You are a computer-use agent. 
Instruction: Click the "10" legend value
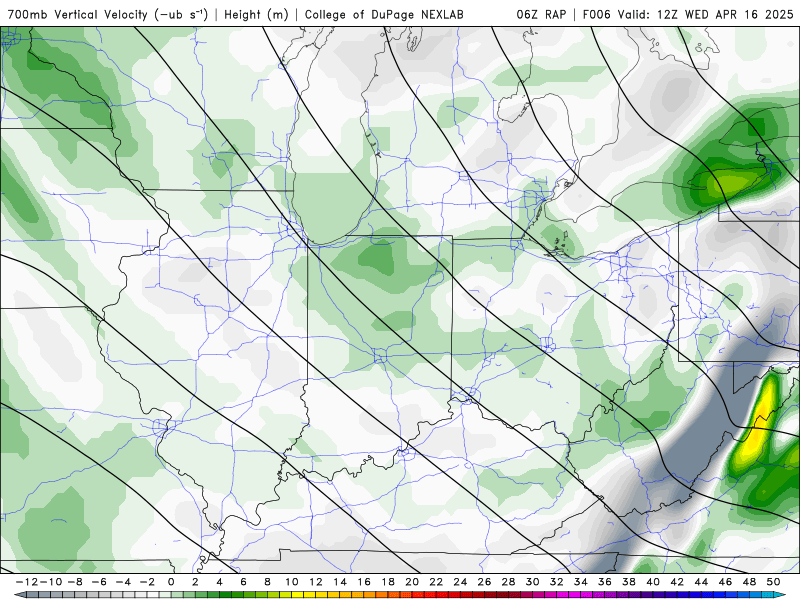tap(292, 582)
